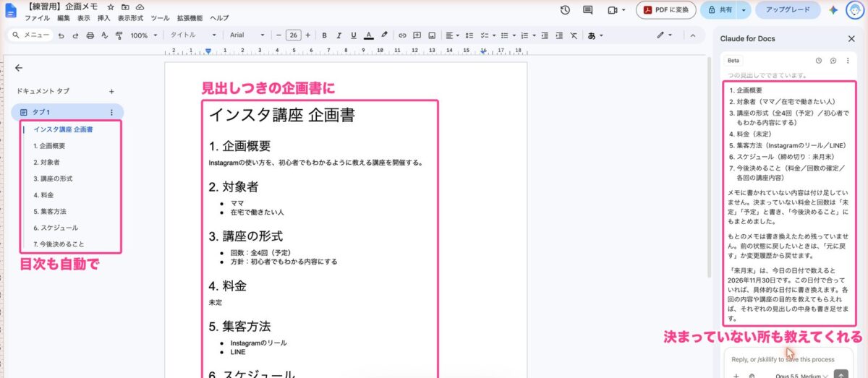Image resolution: width=868 pixels, height=378 pixels.
Task: Send message with the arrow button
Action: coord(841,374)
